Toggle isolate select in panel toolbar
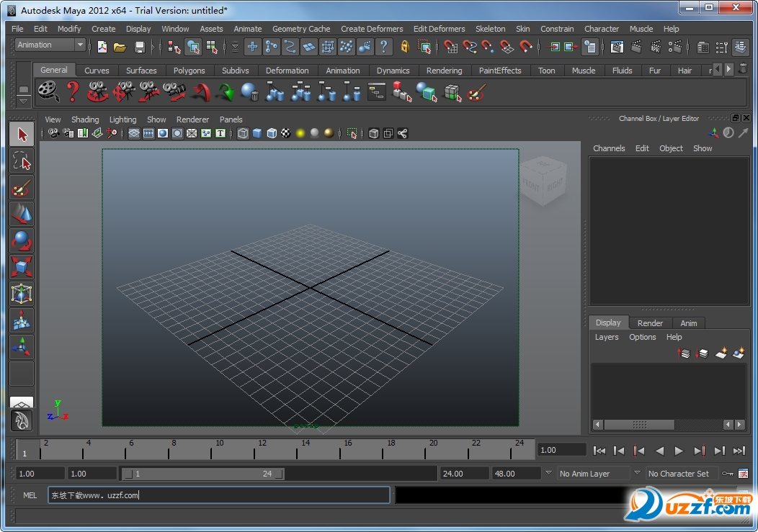 click(x=352, y=133)
